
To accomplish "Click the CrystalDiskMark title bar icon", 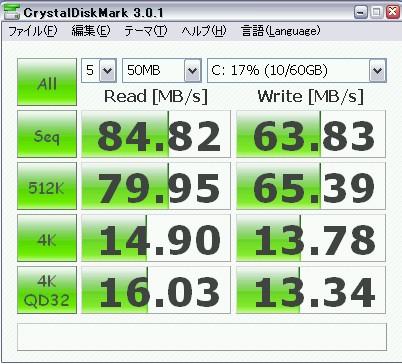I will point(12,13).
